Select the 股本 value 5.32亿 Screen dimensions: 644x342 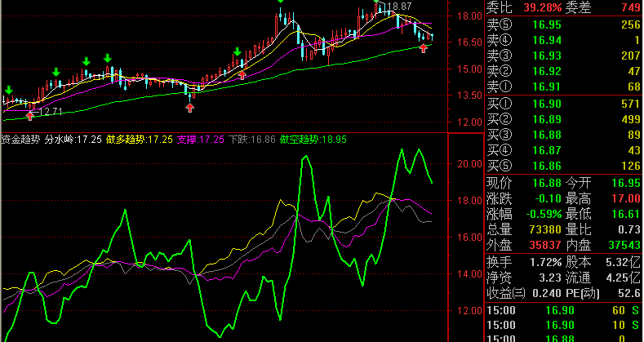click(623, 262)
